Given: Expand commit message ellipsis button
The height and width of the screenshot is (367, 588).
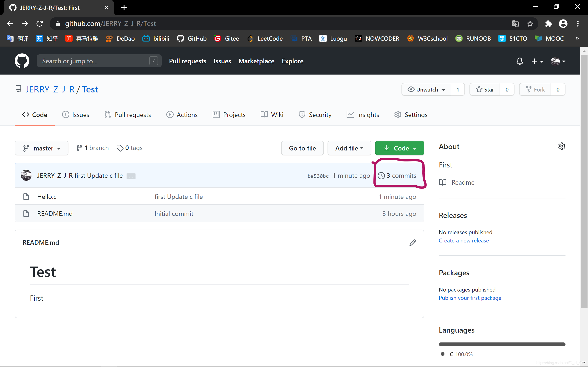Looking at the screenshot, I should 131,176.
